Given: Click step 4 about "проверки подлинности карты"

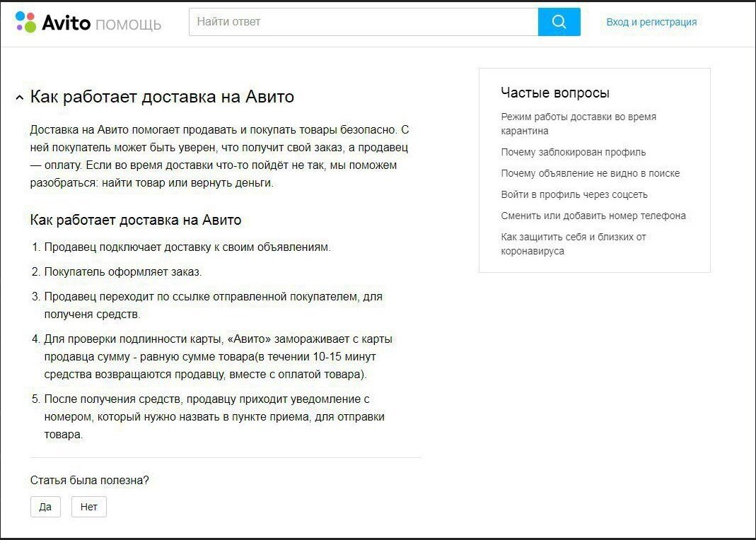Looking at the screenshot, I should click(x=218, y=356).
